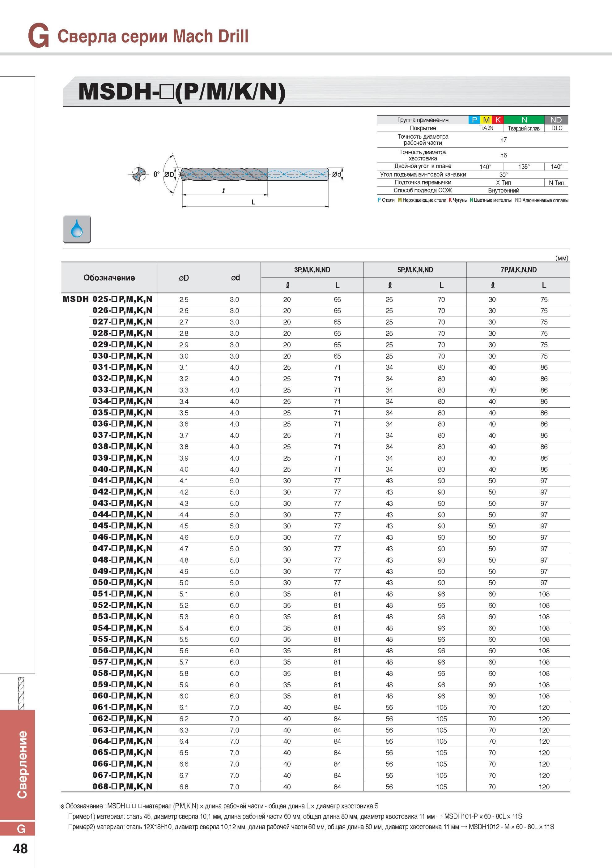Select the '045-□P,M,K,N' designation cell
The width and height of the screenshot is (612, 868).
(122, 526)
